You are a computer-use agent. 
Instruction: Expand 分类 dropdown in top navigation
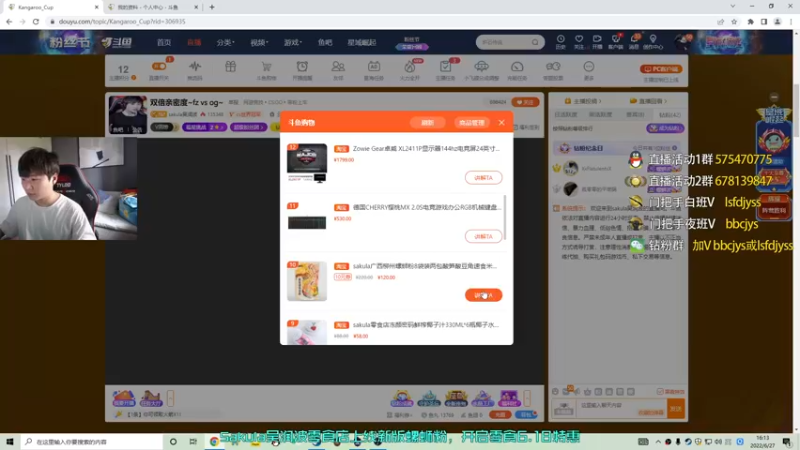(x=225, y=42)
